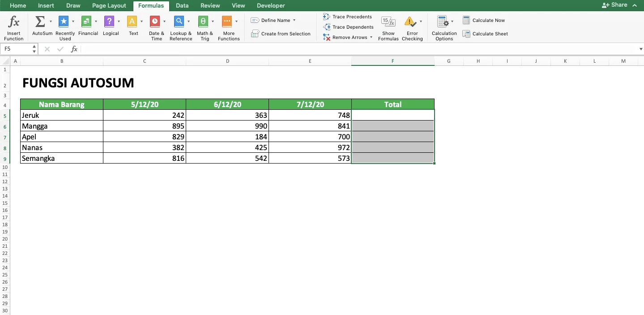Open the Recently Used functions icon
Viewport: 644px width, 315px height.
(x=64, y=22)
